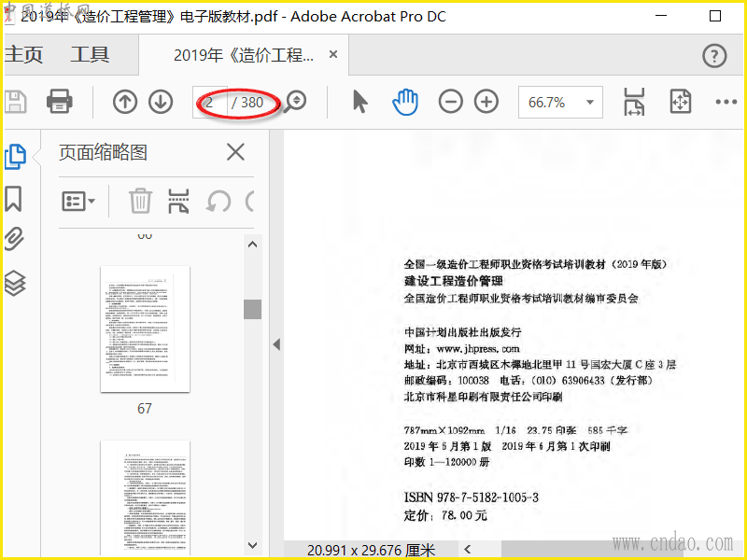Open the 66.7% zoom dropdown

click(560, 102)
